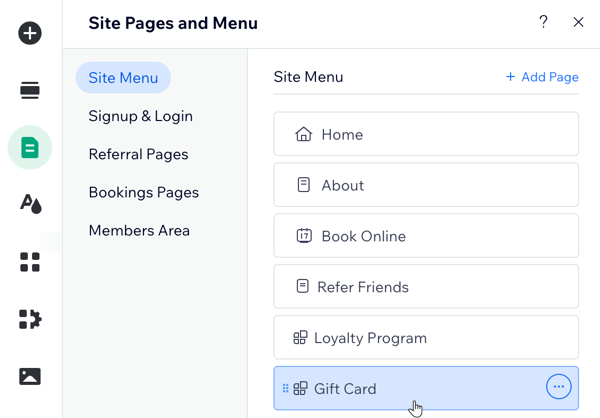Open the Add Section icon in sidebar

[30, 90]
